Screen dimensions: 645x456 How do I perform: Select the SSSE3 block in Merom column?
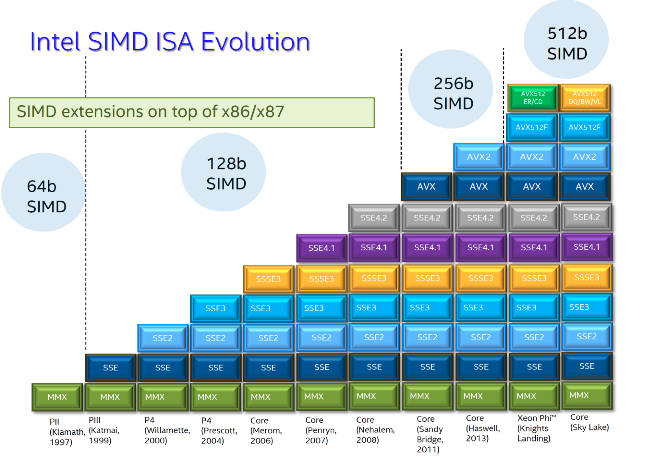tap(267, 277)
